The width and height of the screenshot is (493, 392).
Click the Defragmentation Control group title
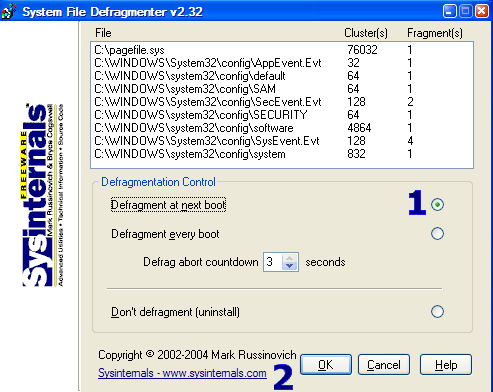[158, 182]
